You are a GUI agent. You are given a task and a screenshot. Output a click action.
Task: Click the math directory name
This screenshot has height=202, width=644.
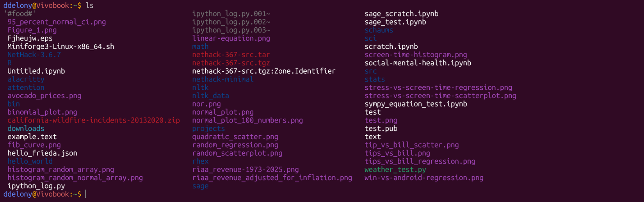(200, 46)
